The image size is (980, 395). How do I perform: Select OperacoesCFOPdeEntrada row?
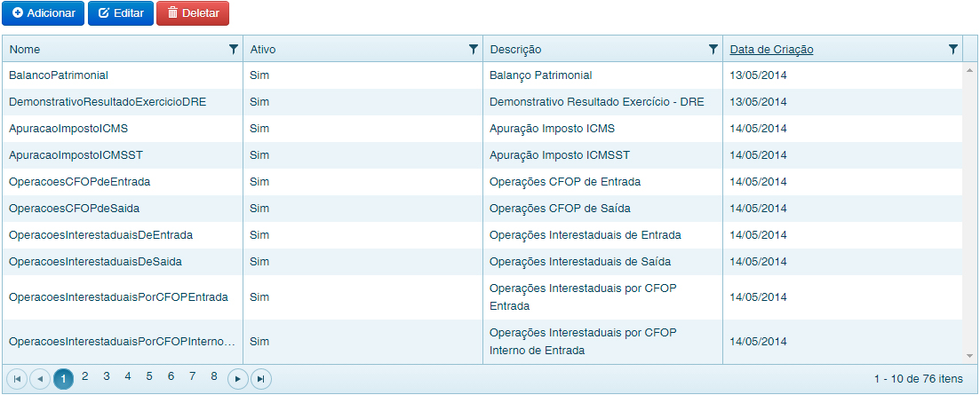pos(482,182)
